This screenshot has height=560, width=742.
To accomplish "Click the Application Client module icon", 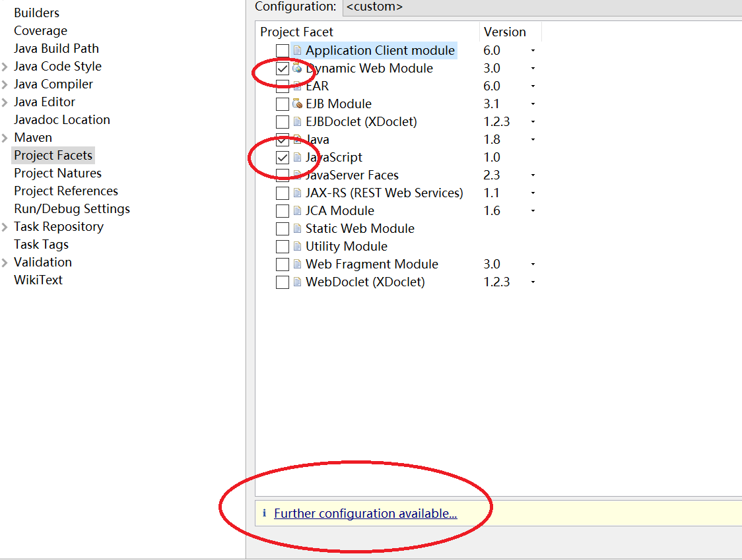I will tap(297, 50).
